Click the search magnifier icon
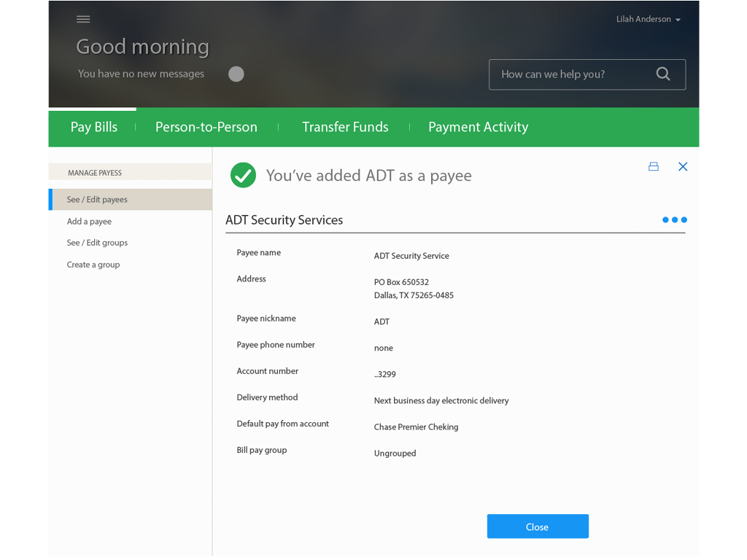Viewport: 747px width, 560px height. pos(662,74)
